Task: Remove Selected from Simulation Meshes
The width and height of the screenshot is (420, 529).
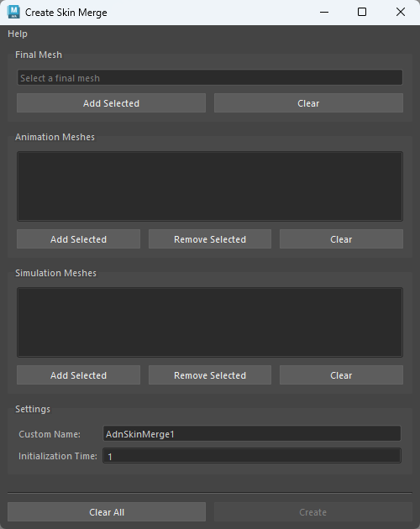Action: 210,375
